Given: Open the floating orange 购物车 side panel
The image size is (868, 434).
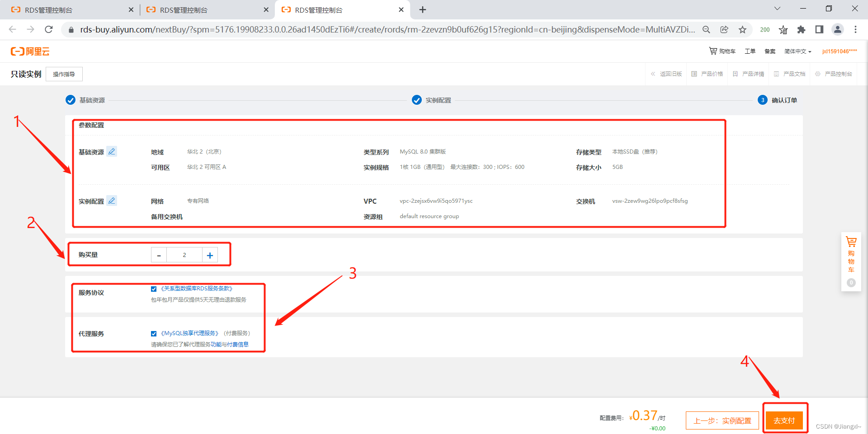Looking at the screenshot, I should (851, 262).
